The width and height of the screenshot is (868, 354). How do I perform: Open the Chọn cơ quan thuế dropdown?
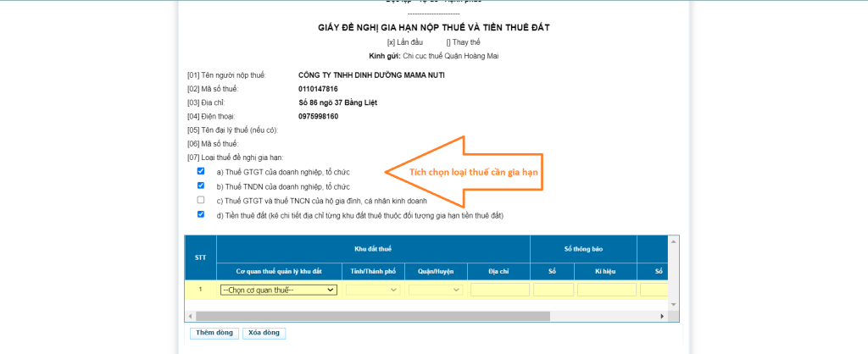coord(278,290)
